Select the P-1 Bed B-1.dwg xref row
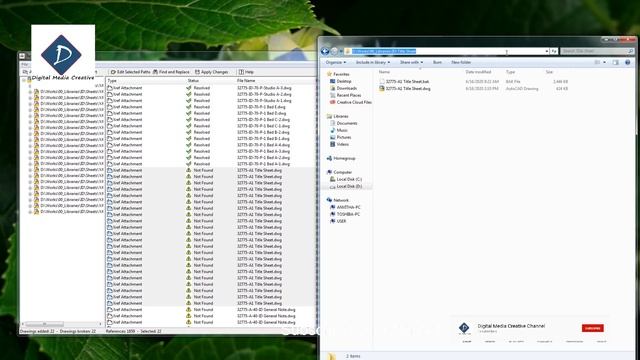The width and height of the screenshot is (640, 360). 211,138
